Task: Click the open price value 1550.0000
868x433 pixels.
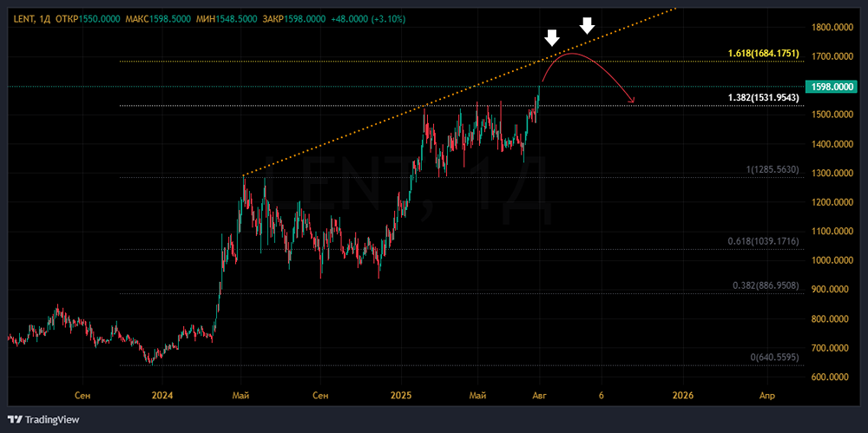Action: 100,19
